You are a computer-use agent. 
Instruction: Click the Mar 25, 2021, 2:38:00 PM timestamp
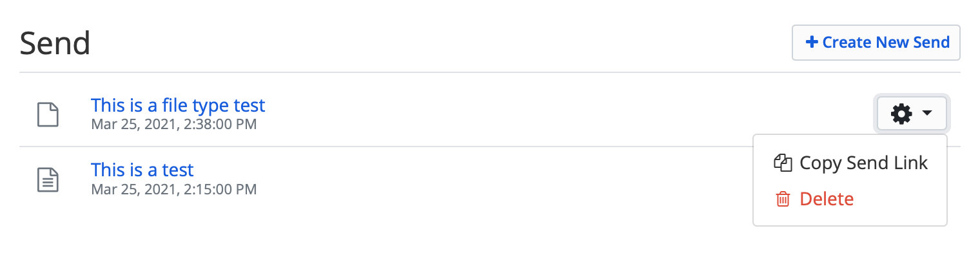point(174,123)
